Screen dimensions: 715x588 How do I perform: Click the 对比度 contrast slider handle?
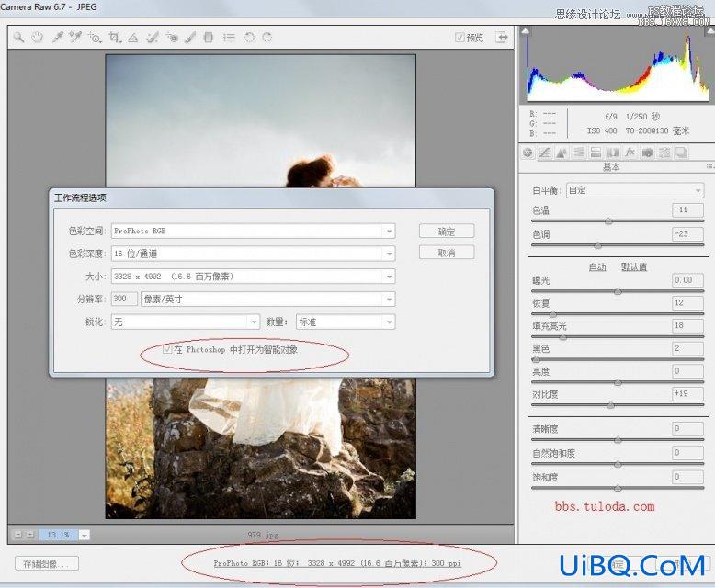pyautogui.click(x=610, y=406)
